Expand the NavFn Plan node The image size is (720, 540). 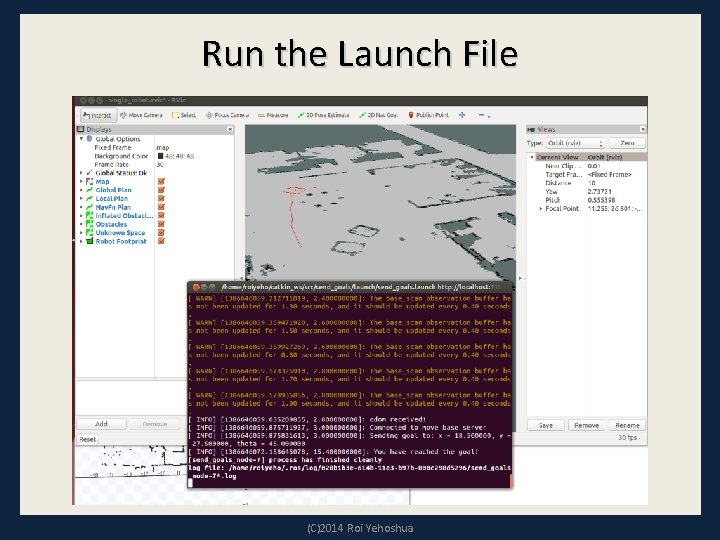pyautogui.click(x=81, y=207)
